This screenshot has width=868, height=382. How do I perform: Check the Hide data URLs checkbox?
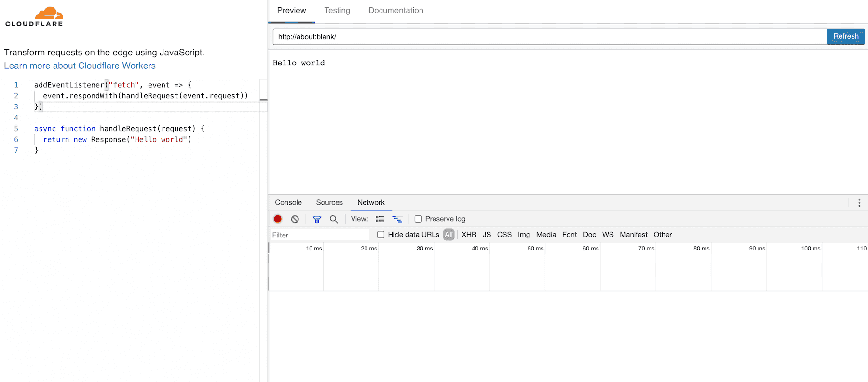pos(380,235)
